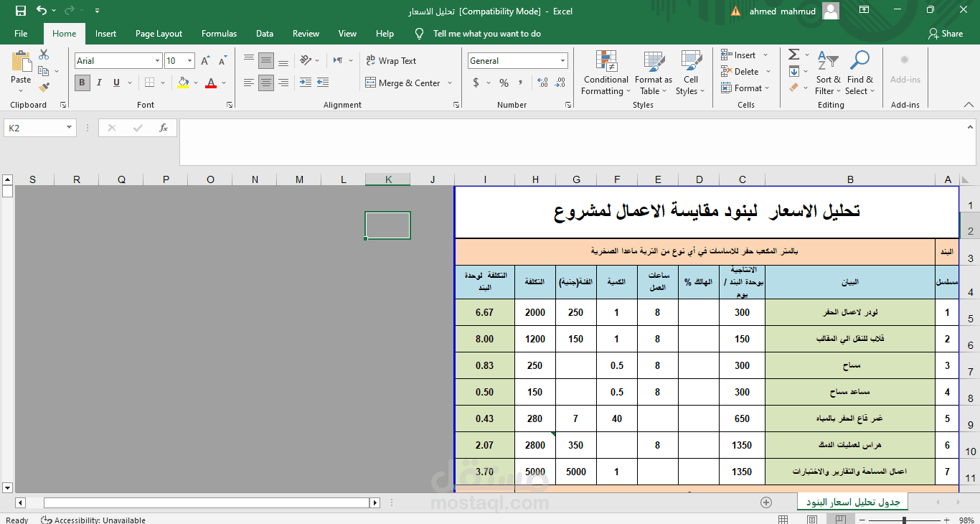The width and height of the screenshot is (980, 524).
Task: Toggle Center horizontal alignment
Action: point(266,83)
